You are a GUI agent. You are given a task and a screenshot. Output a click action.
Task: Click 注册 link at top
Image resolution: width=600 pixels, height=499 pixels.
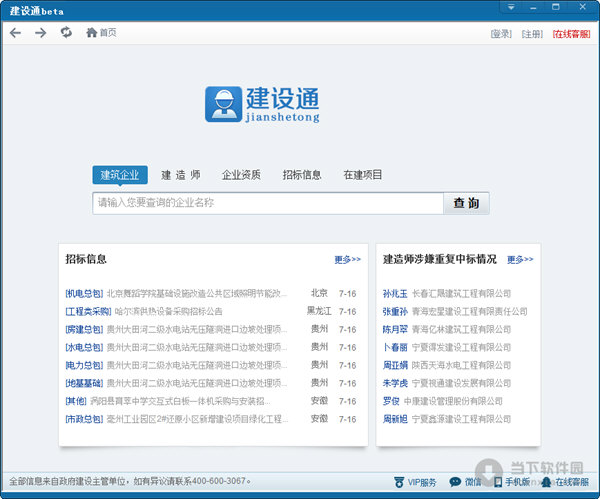click(x=532, y=34)
